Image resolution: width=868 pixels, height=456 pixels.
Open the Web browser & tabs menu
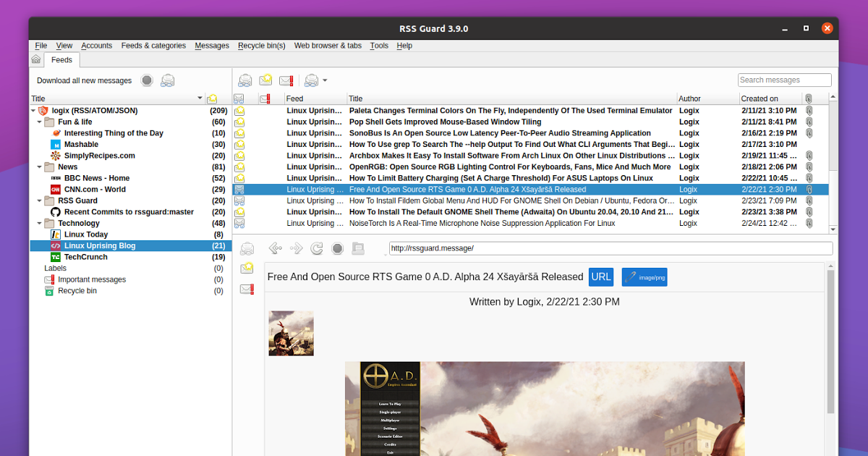click(x=328, y=46)
